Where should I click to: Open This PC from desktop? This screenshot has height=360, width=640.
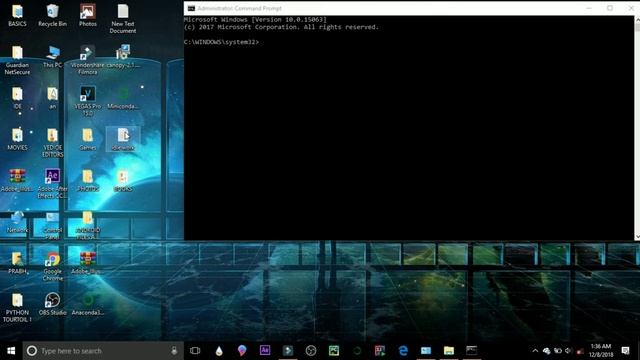(52, 57)
